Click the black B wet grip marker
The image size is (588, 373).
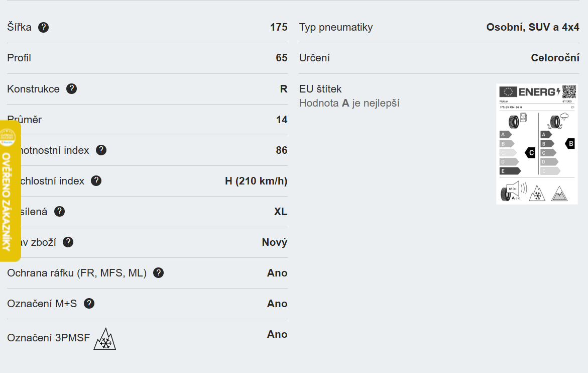click(x=569, y=144)
